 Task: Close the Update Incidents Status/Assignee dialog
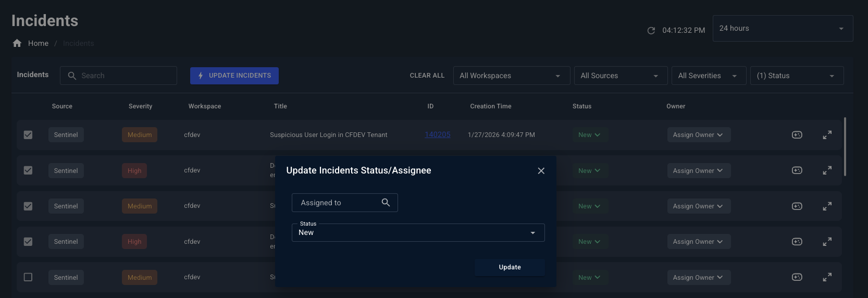click(x=541, y=171)
